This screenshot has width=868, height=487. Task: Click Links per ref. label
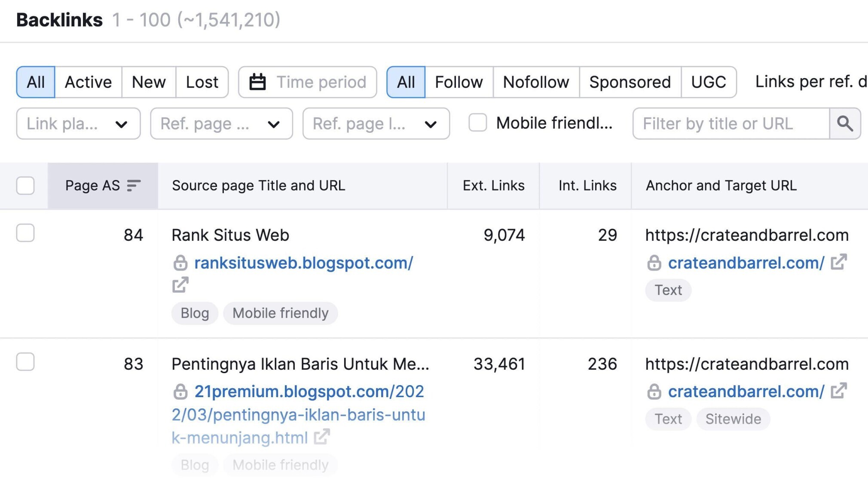pyautogui.click(x=811, y=82)
